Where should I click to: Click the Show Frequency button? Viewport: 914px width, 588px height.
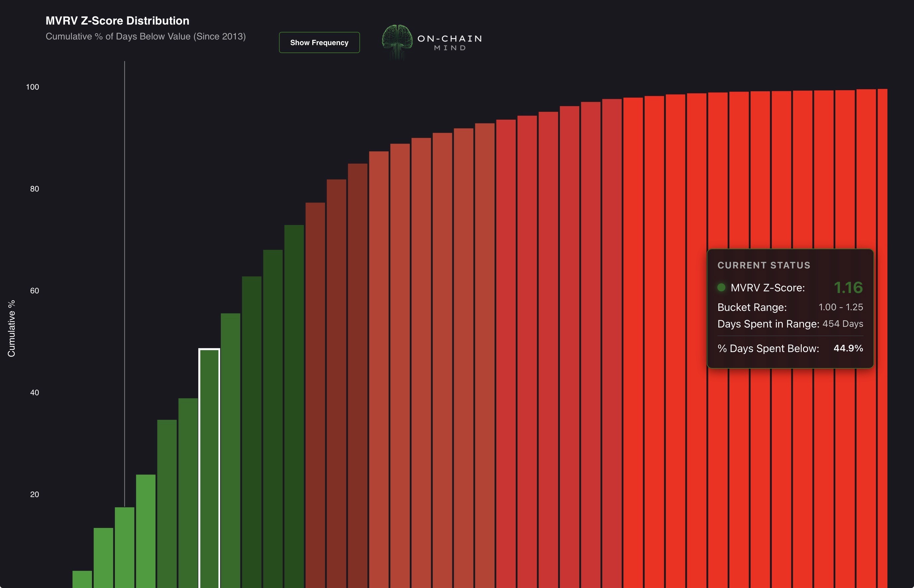(319, 42)
